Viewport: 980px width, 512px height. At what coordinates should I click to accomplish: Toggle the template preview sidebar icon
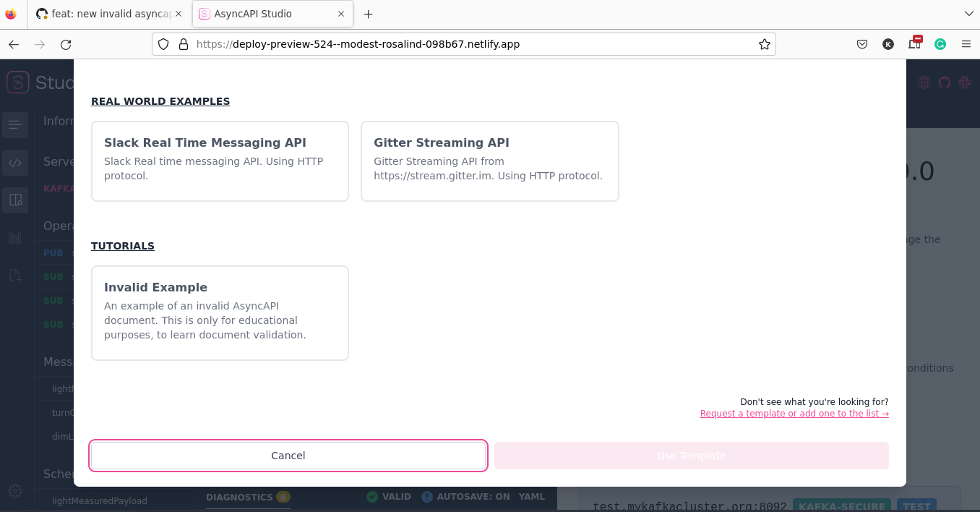click(15, 200)
